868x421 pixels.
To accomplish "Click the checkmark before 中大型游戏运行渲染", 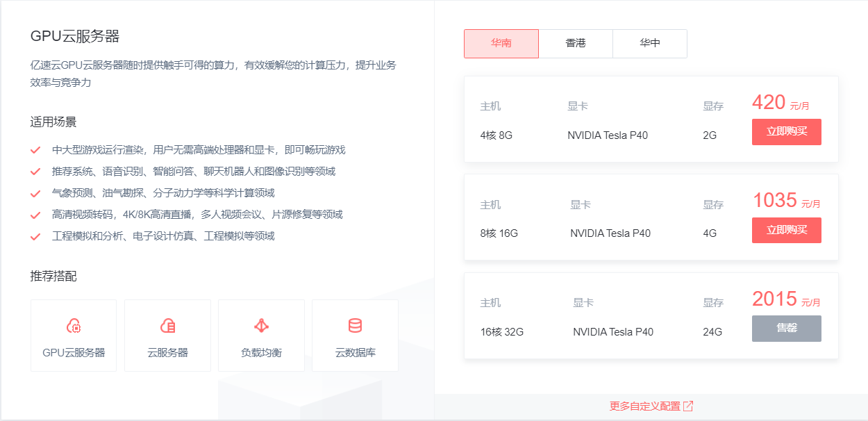I will tap(35, 150).
